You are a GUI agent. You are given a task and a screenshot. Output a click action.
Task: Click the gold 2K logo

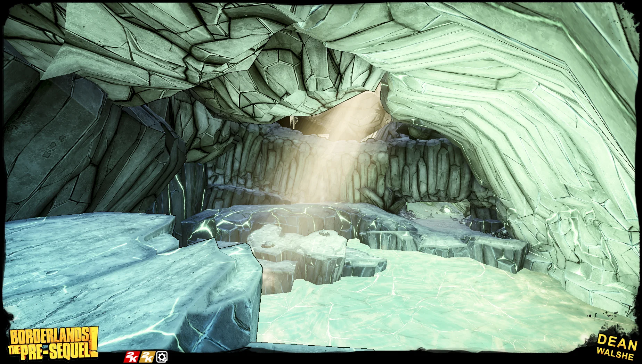click(147, 357)
